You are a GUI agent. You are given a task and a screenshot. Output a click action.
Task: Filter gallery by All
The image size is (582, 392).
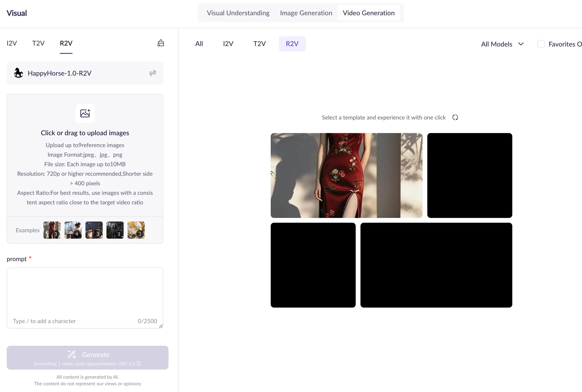[199, 44]
